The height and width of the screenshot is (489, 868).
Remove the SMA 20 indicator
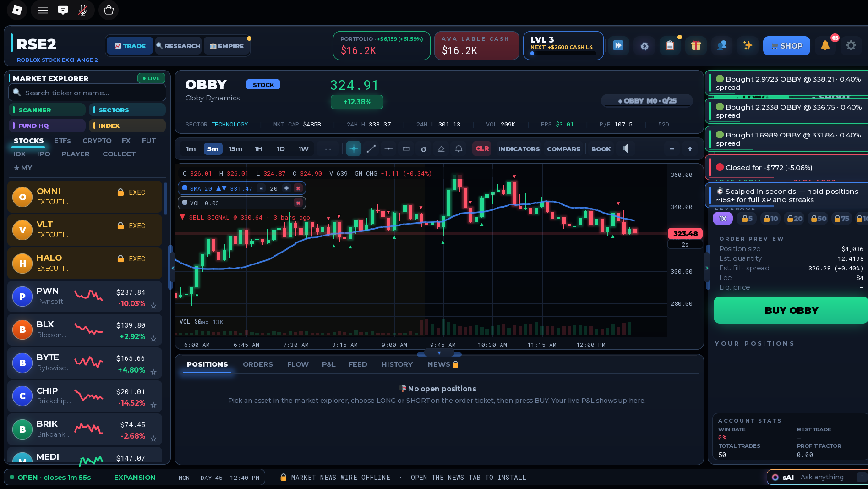[298, 188]
